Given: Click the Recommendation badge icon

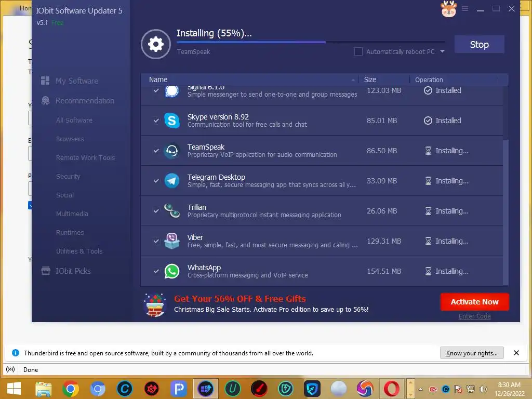Looking at the screenshot, I should point(45,100).
